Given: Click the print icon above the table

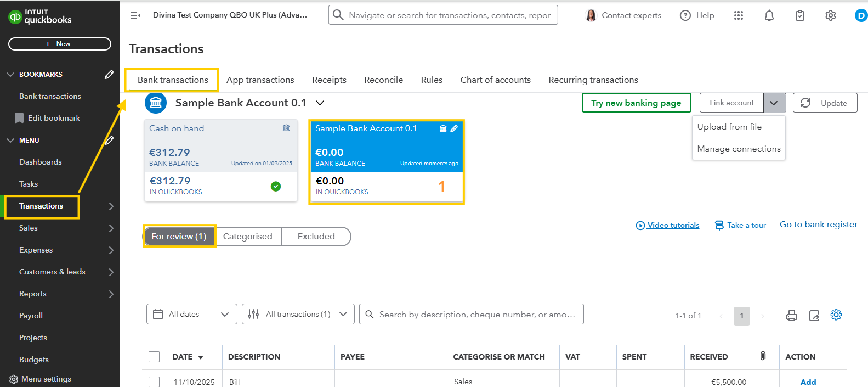Looking at the screenshot, I should click(x=792, y=316).
